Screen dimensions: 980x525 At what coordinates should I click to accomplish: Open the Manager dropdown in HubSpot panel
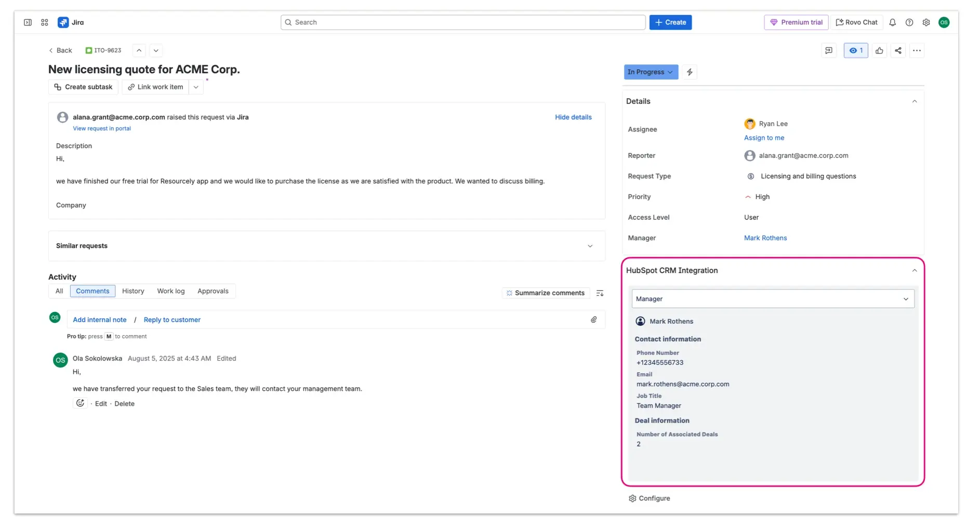click(772, 298)
